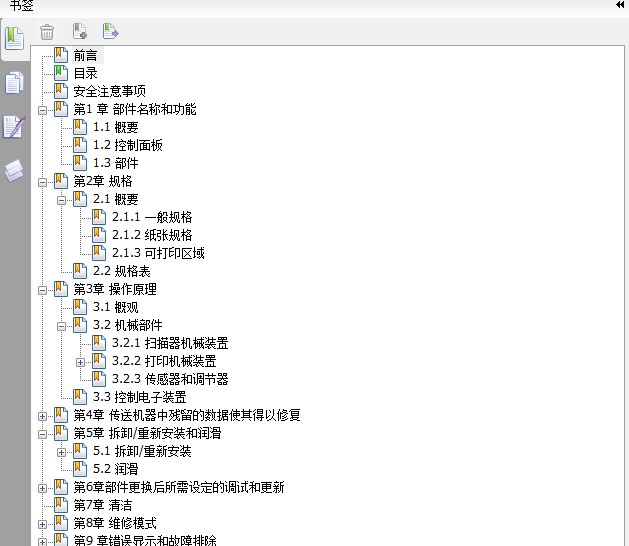The width and height of the screenshot is (629, 546).
Task: Delete selected bookmark with trash icon
Action: pyautogui.click(x=47, y=32)
